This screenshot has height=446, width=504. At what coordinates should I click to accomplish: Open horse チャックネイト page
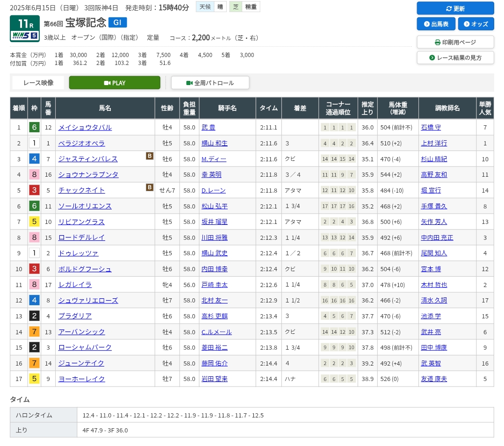(x=81, y=191)
